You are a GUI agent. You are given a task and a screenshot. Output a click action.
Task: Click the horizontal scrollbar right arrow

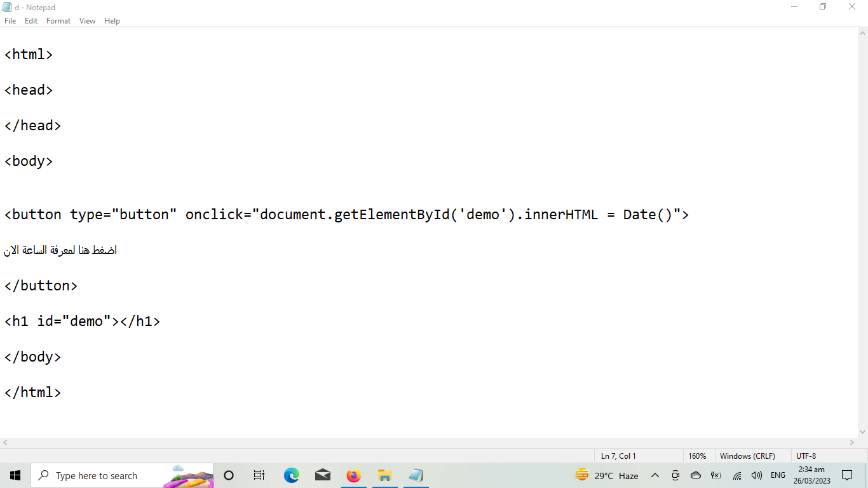[x=852, y=442]
